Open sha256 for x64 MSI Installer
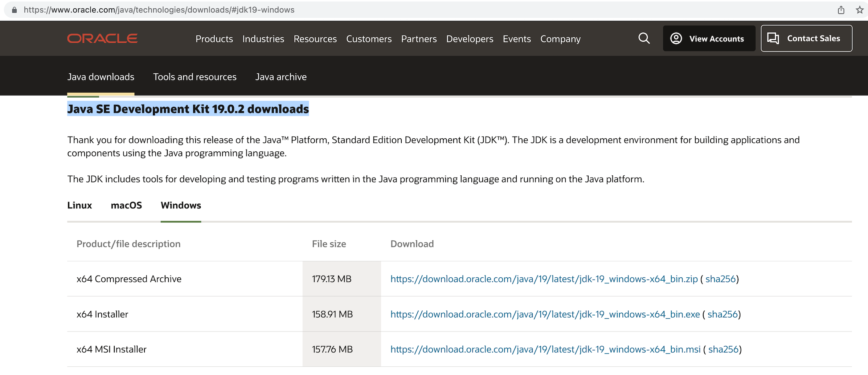The height and width of the screenshot is (375, 868). (724, 349)
